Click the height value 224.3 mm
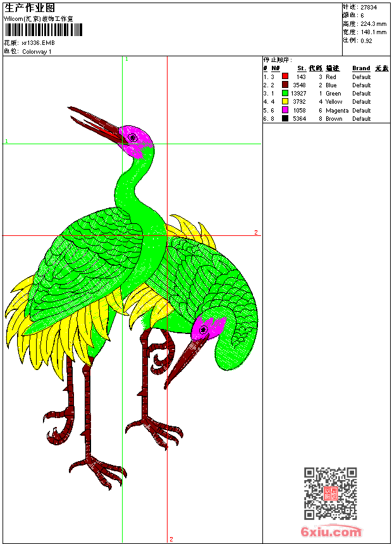Image resolution: width=392 pixels, height=544 pixels. (x=373, y=24)
